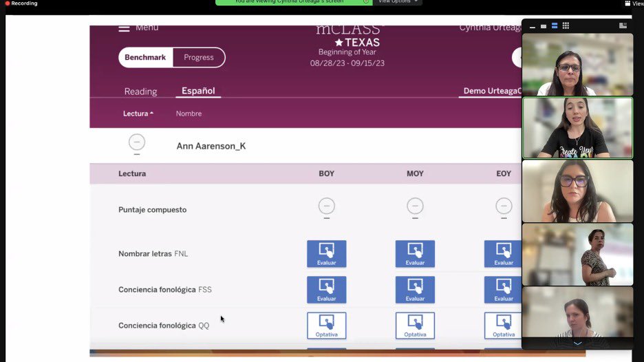The height and width of the screenshot is (362, 644).
Task: Select the top participant video with glasses
Action: coord(577,65)
